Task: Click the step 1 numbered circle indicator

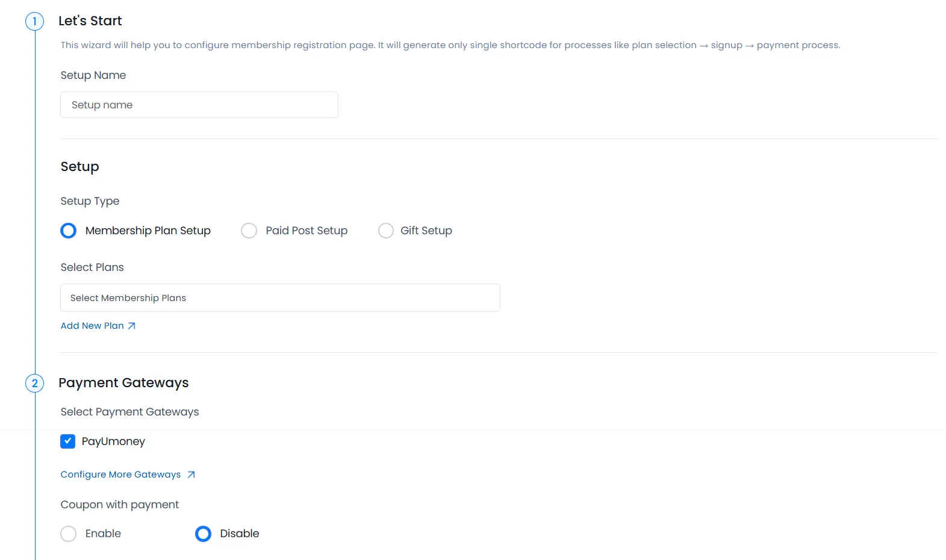Action: pos(34,20)
